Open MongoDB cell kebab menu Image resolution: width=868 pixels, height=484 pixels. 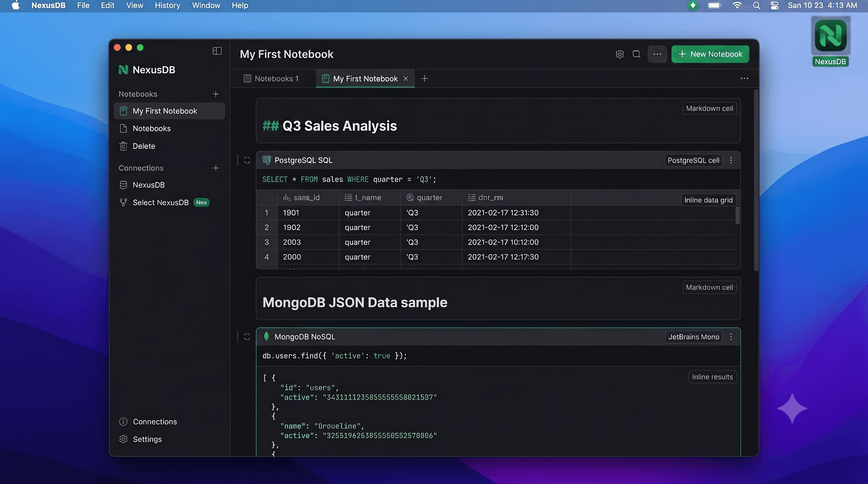(x=731, y=337)
